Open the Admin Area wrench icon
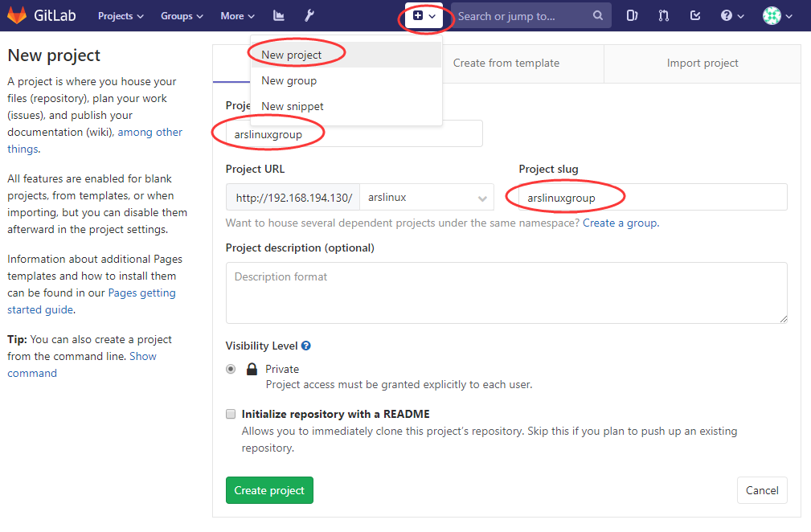Image resolution: width=811 pixels, height=532 pixels. 309,15
